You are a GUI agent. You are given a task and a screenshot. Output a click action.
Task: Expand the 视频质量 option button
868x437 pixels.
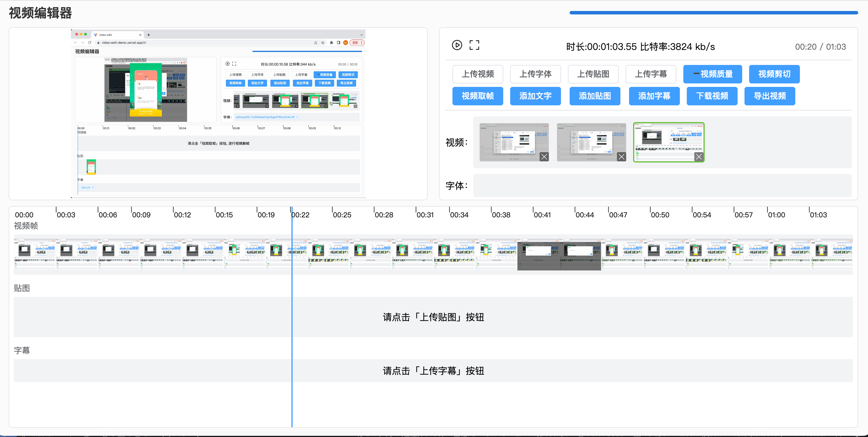coord(712,74)
